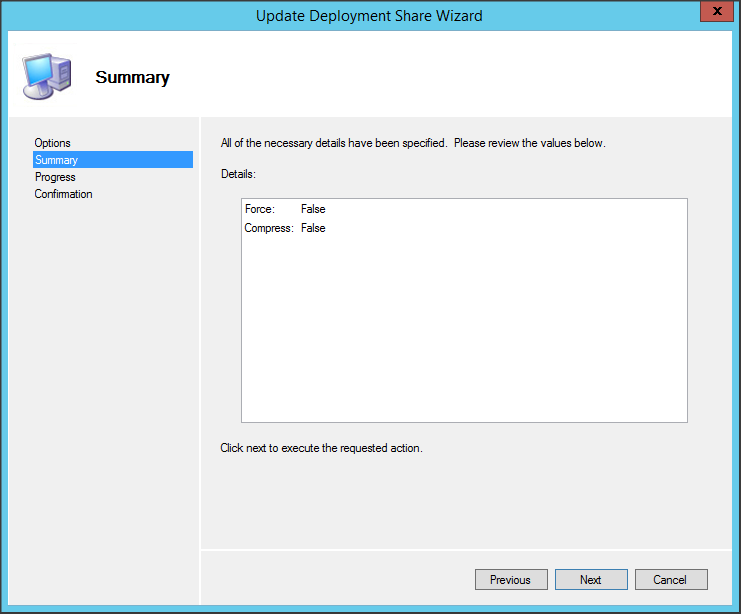Click the computer wizard icon in header
Screen dimensions: 741x614
pos(46,76)
